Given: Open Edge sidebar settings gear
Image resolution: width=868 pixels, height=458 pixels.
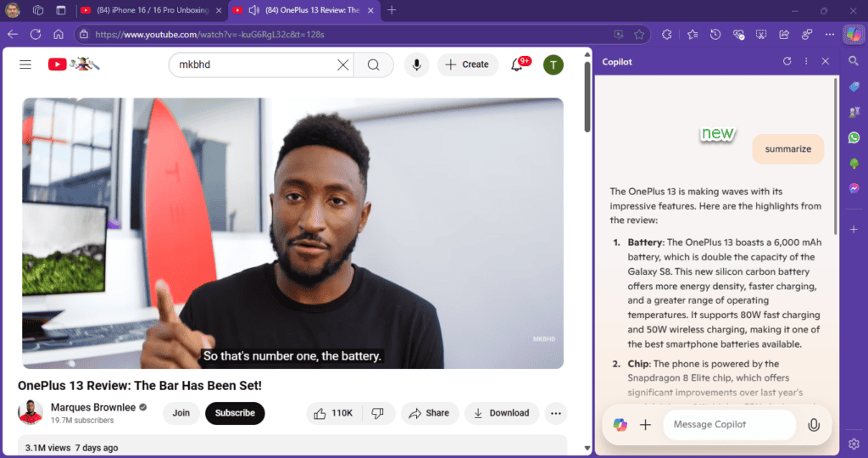Looking at the screenshot, I should coord(854,444).
